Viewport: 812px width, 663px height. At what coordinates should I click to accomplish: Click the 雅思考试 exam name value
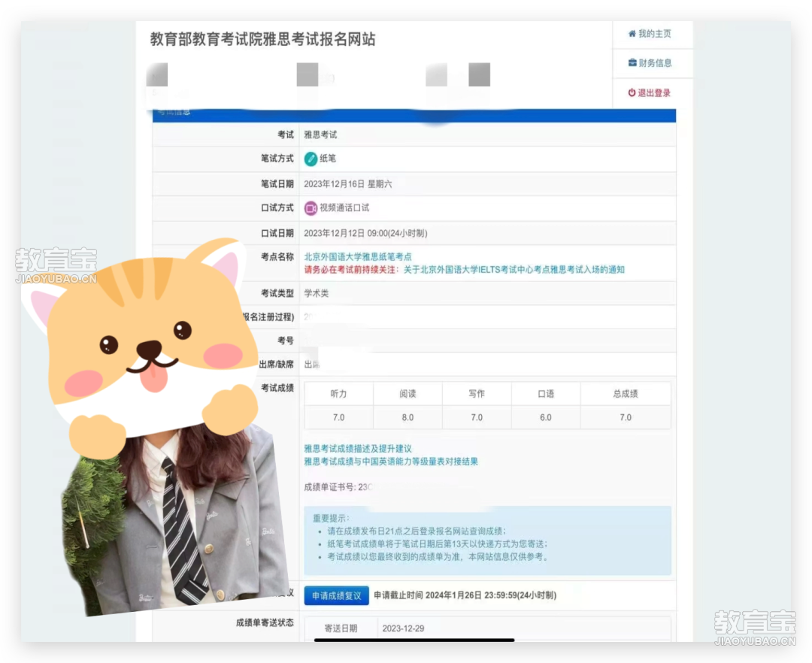pyautogui.click(x=320, y=135)
